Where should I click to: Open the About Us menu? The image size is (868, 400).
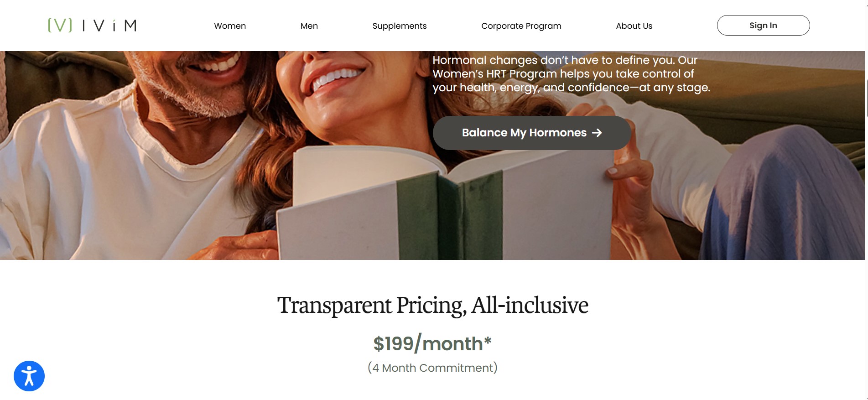(x=634, y=26)
